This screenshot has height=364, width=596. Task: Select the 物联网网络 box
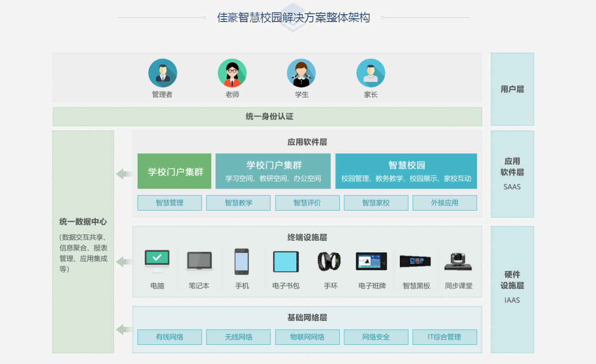307,337
